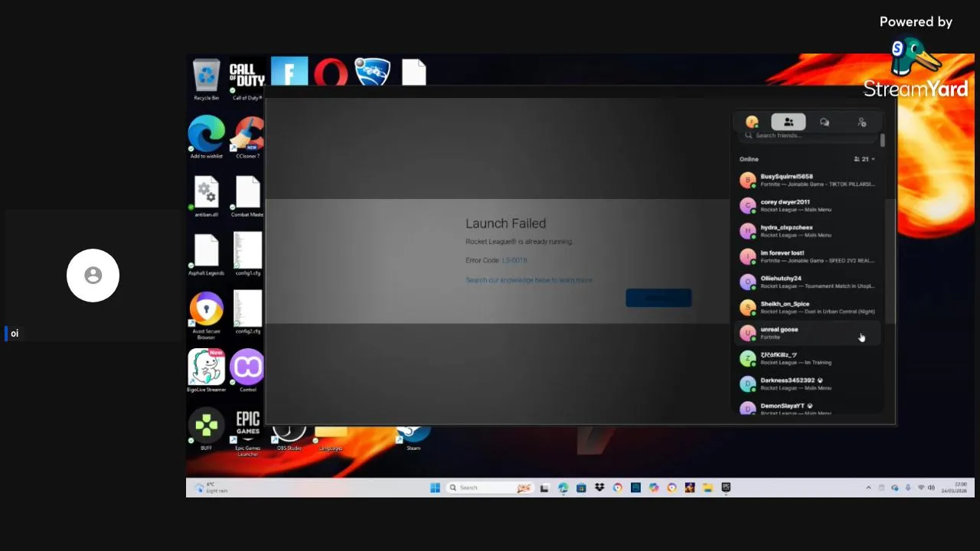Viewport: 980px width, 551px height.
Task: Select friend Darkness3452392
Action: coord(808,384)
